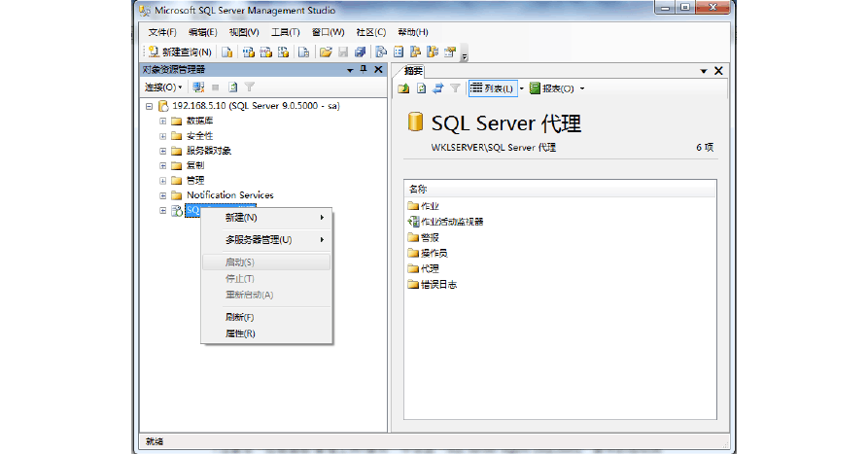Open the 社区(C) menu
The height and width of the screenshot is (454, 868).
[x=371, y=32]
